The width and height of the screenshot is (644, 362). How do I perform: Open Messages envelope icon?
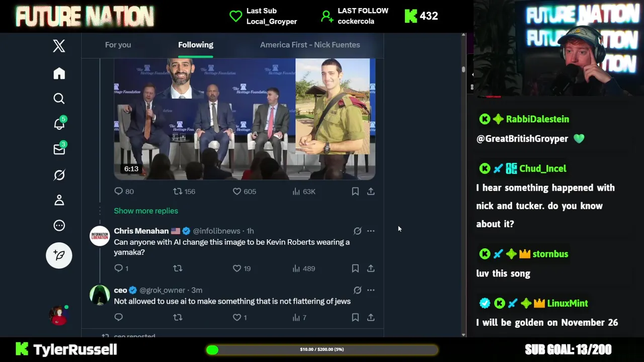59,149
